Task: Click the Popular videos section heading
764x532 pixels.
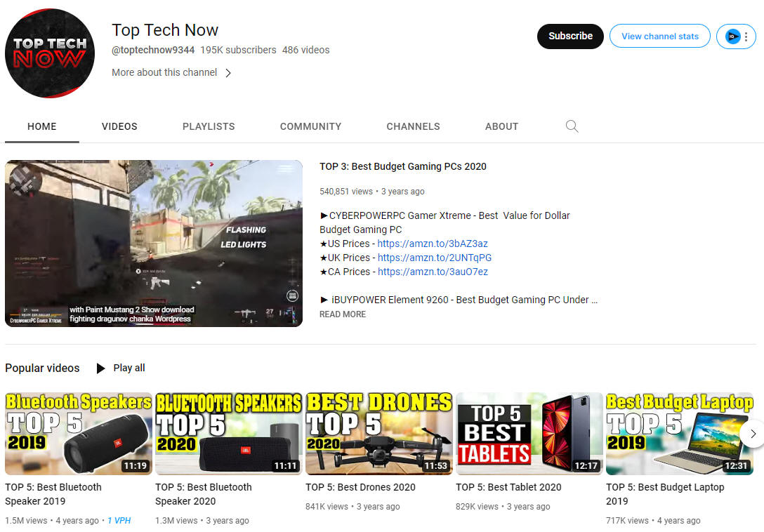Action: [42, 368]
